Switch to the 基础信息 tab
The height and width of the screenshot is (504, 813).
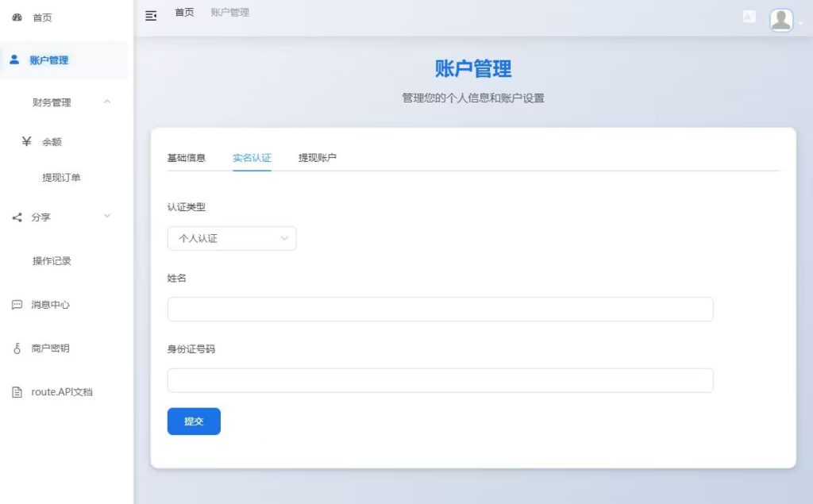pos(187,158)
